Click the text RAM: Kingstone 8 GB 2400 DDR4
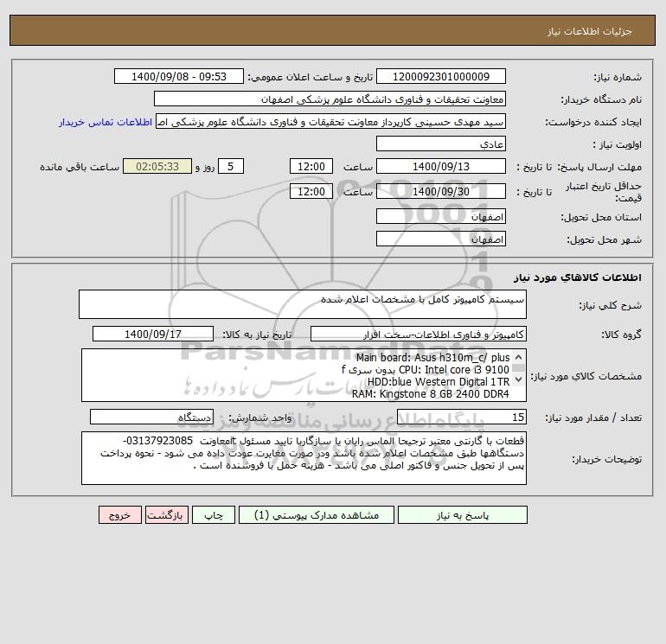Viewport: 666px width, 644px height. pos(430,394)
